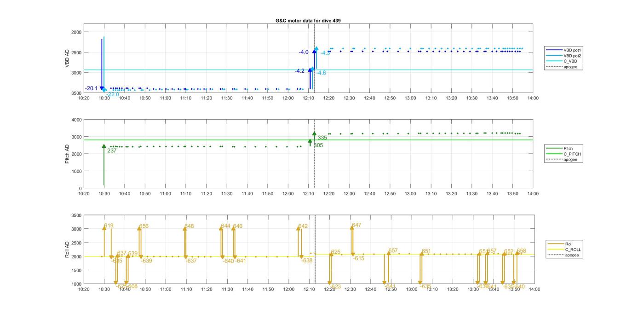The width and height of the screenshot is (644, 319).
Task: Click the title 'G&C motor data for dive 439'
Action: pos(308,21)
